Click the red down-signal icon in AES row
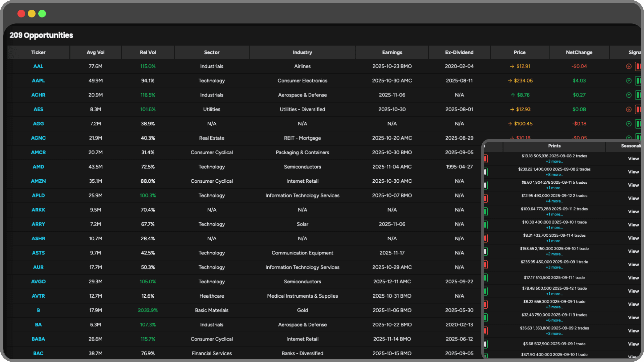The width and height of the screenshot is (644, 362). [629, 110]
